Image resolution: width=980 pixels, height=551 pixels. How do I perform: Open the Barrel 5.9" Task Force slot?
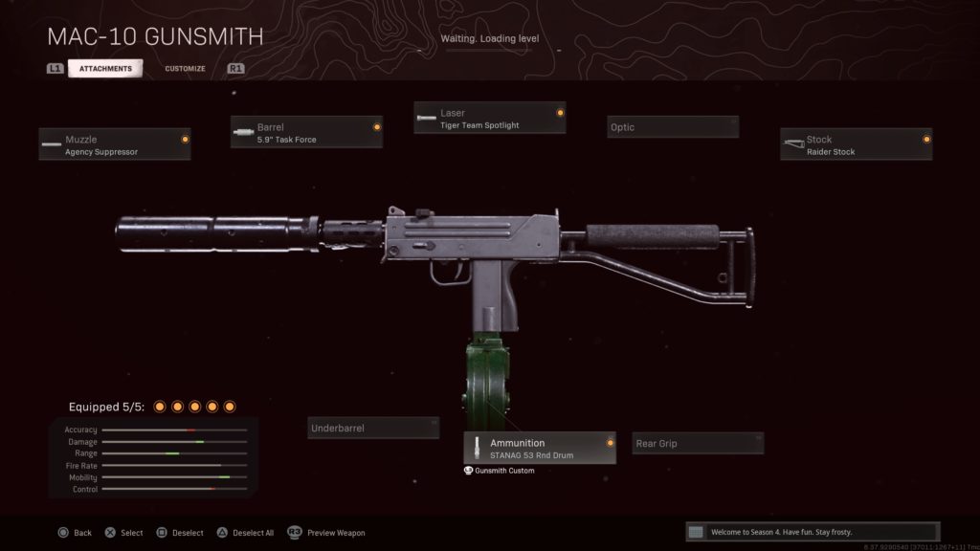(x=306, y=132)
